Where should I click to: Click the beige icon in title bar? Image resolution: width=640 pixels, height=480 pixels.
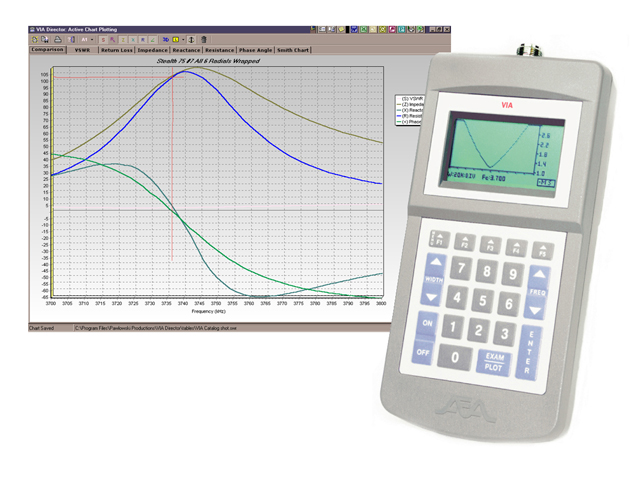click(373, 29)
